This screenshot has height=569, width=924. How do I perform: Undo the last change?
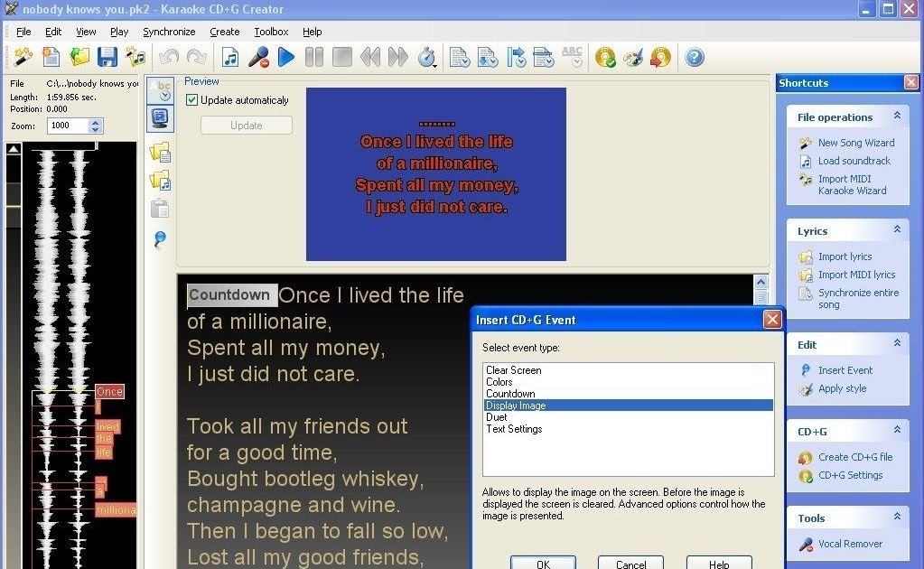point(170,56)
